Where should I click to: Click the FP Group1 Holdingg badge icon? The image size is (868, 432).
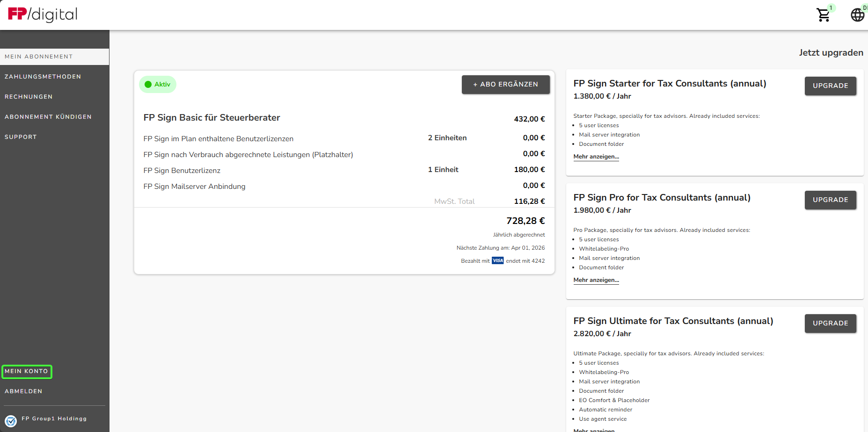pyautogui.click(x=11, y=421)
